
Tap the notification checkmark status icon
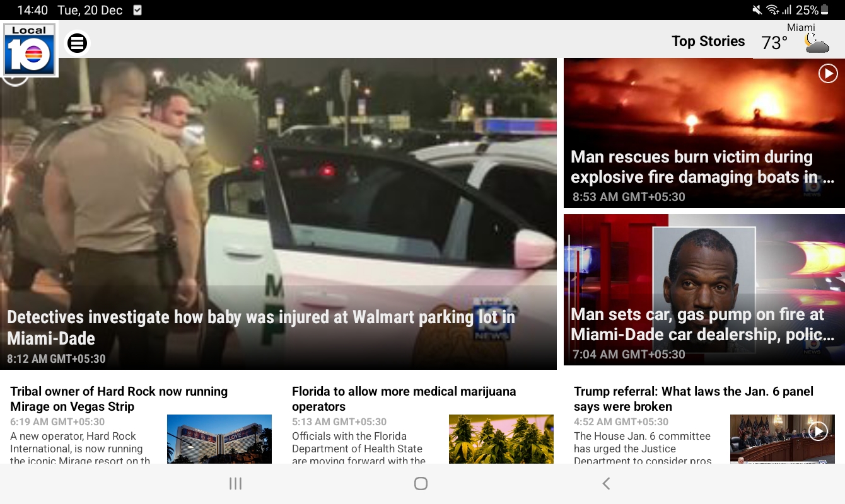click(137, 10)
